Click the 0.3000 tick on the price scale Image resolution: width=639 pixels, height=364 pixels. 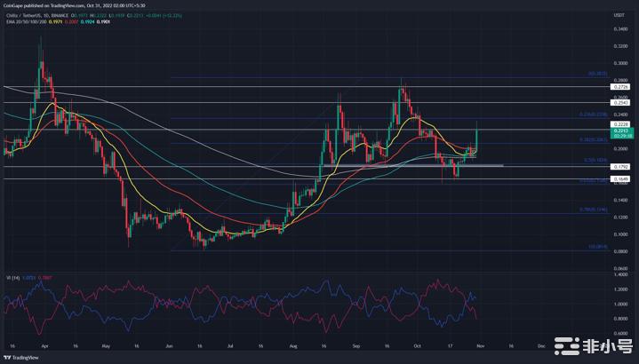[621, 64]
